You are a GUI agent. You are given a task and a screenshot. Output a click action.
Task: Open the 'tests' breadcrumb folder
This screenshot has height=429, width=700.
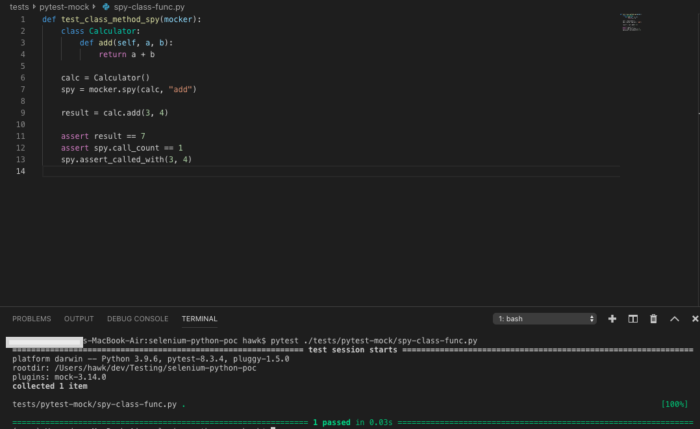(x=18, y=7)
